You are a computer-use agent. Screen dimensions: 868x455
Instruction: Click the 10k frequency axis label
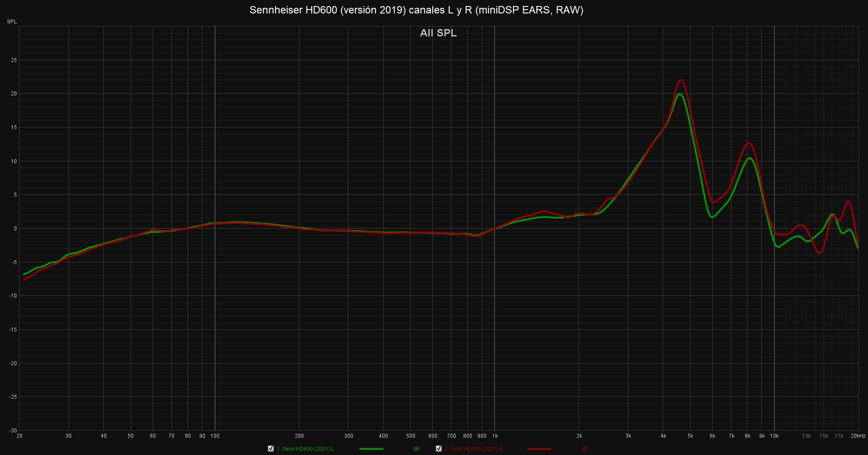(774, 436)
